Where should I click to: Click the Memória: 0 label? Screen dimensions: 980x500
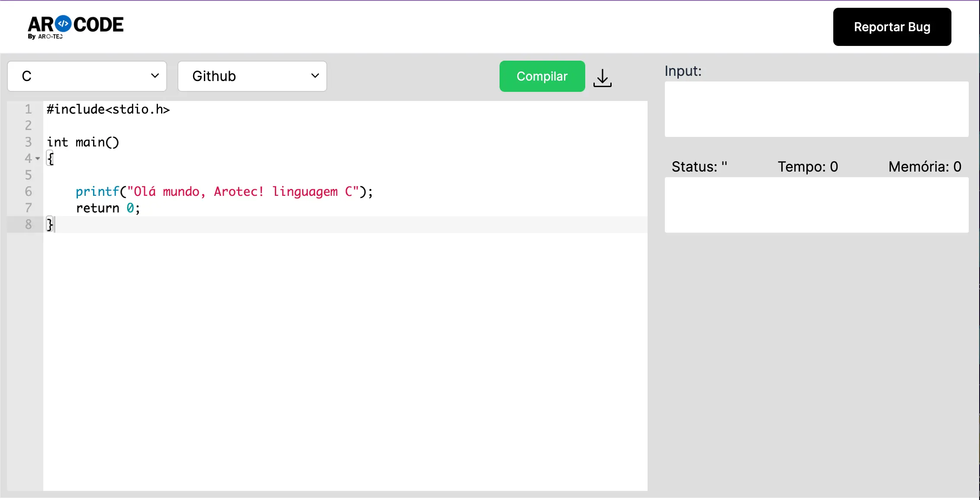coord(925,167)
